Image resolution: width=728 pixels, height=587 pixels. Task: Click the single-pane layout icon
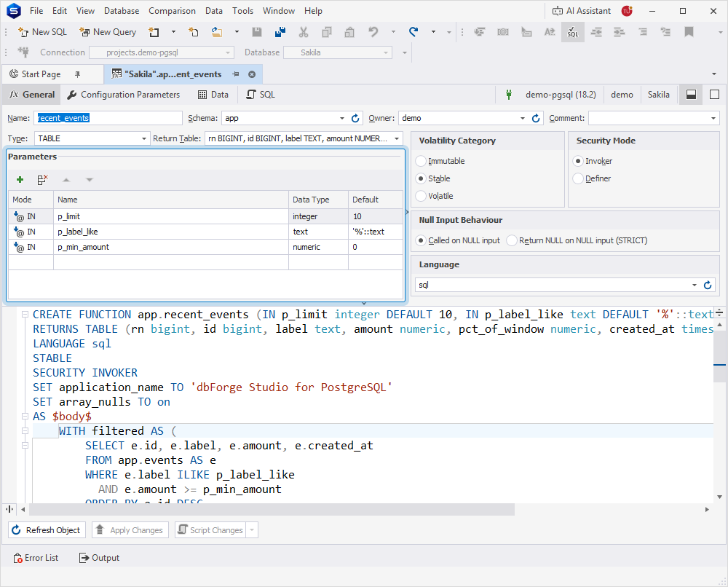tap(715, 95)
